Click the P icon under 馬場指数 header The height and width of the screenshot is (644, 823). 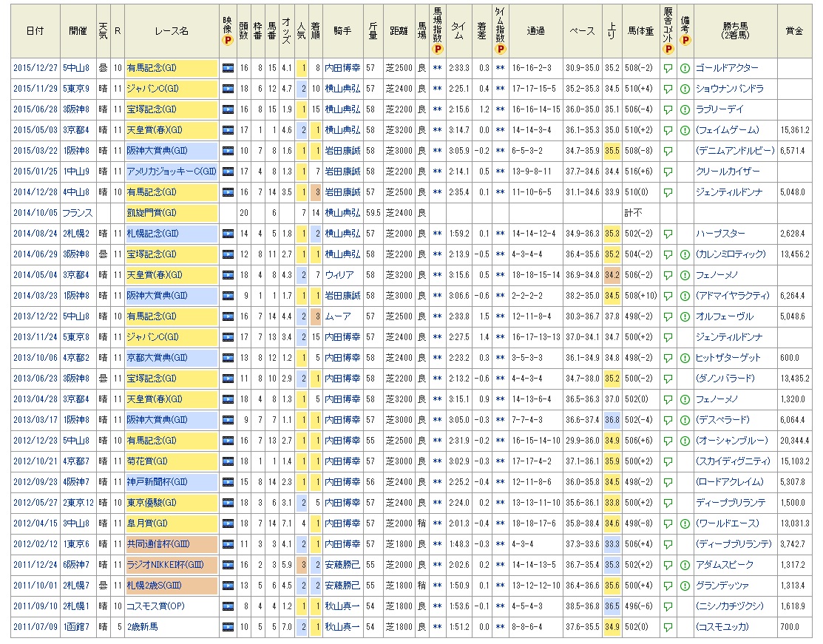(438, 49)
